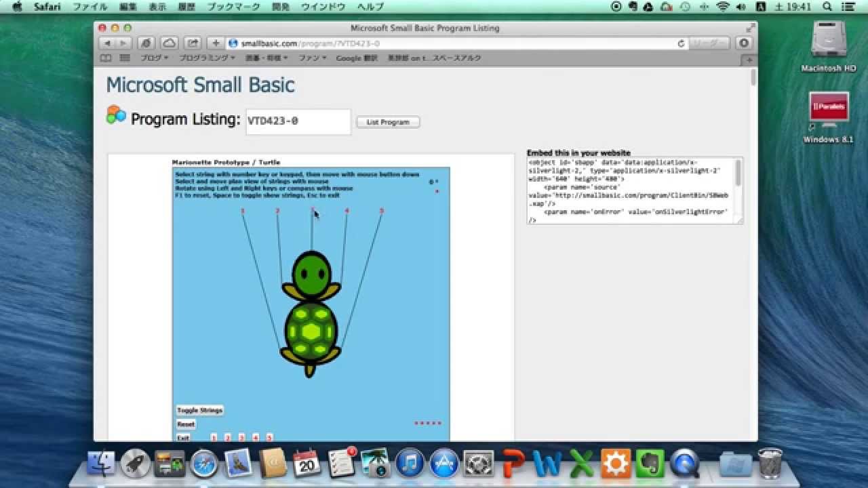Open Notification Center in menu bar
This screenshot has height=488, width=868.
pyautogui.click(x=848, y=7)
